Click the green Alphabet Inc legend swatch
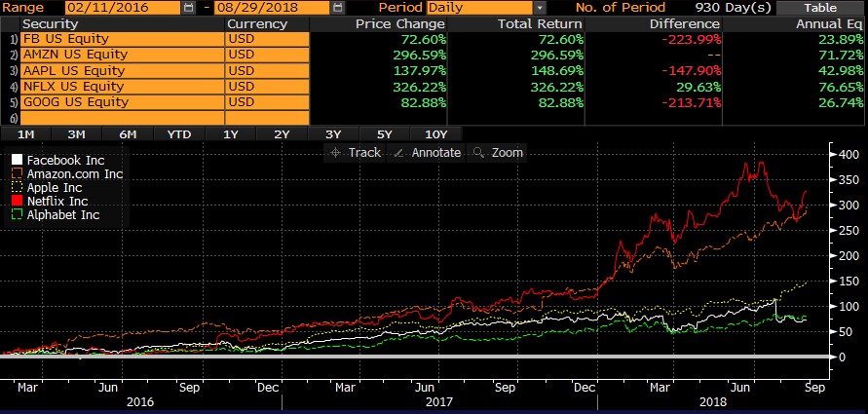Image resolution: width=868 pixels, height=414 pixels. pyautogui.click(x=18, y=214)
